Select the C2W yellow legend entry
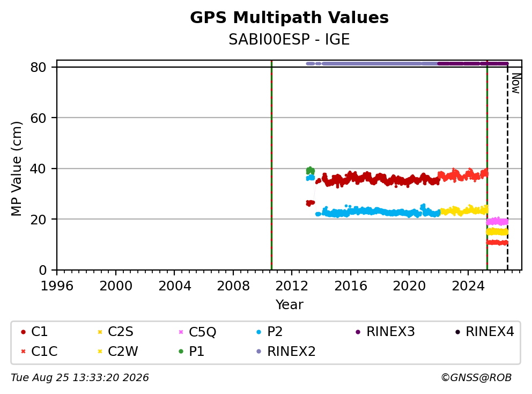This screenshot has height=394, width=532. click(118, 352)
